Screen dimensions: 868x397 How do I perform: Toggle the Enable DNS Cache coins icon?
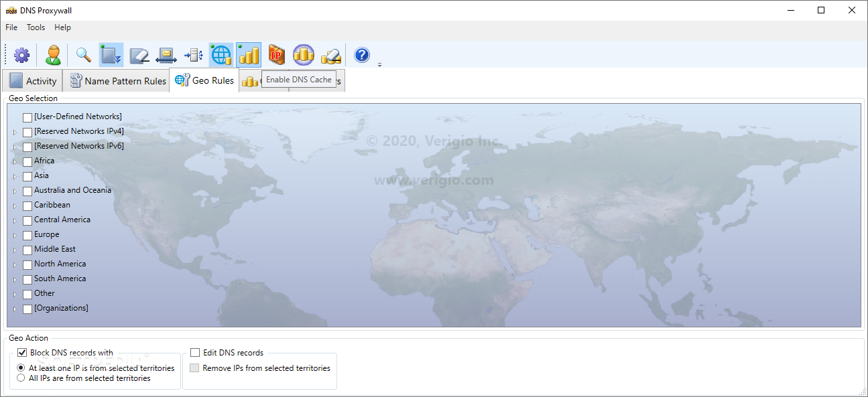pos(249,55)
